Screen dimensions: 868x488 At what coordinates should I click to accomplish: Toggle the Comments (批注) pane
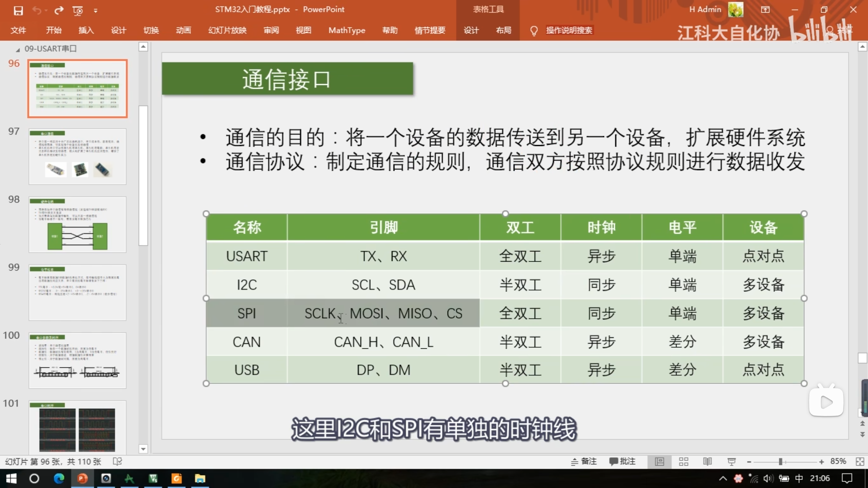623,462
